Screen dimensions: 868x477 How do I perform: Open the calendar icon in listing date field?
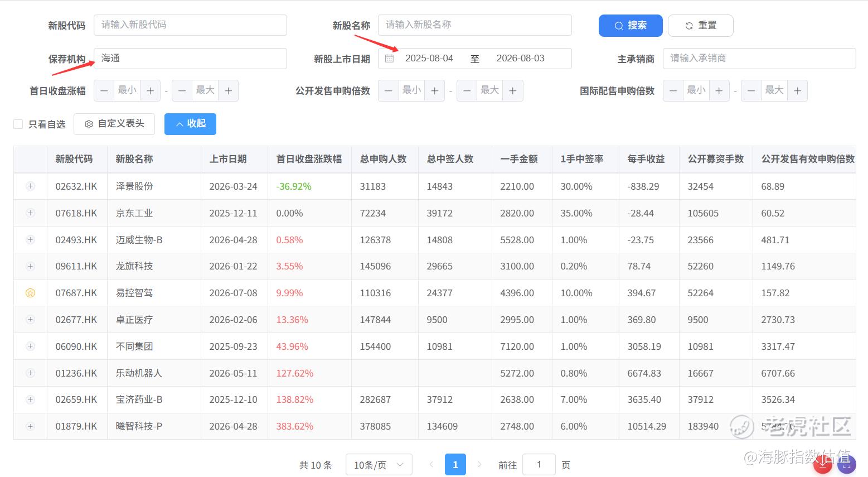coord(390,59)
